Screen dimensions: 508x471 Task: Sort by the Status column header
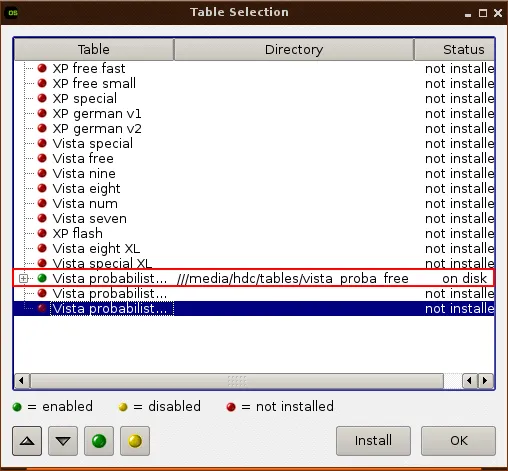[455, 49]
